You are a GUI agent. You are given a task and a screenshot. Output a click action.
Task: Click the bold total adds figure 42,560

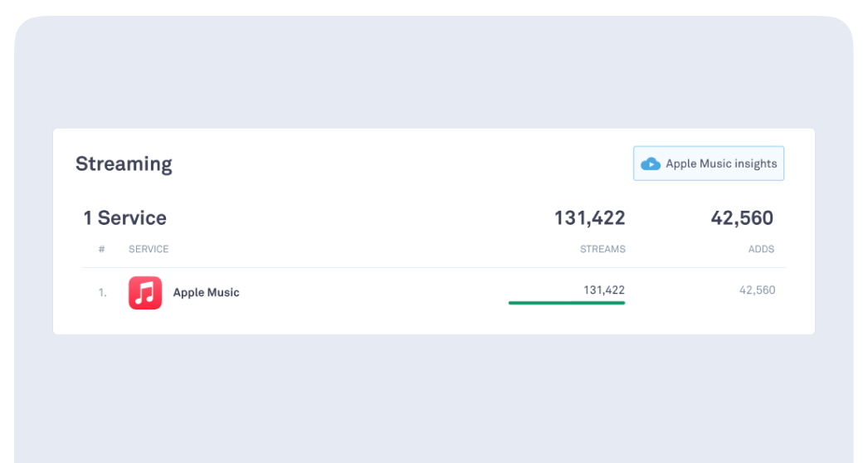742,218
